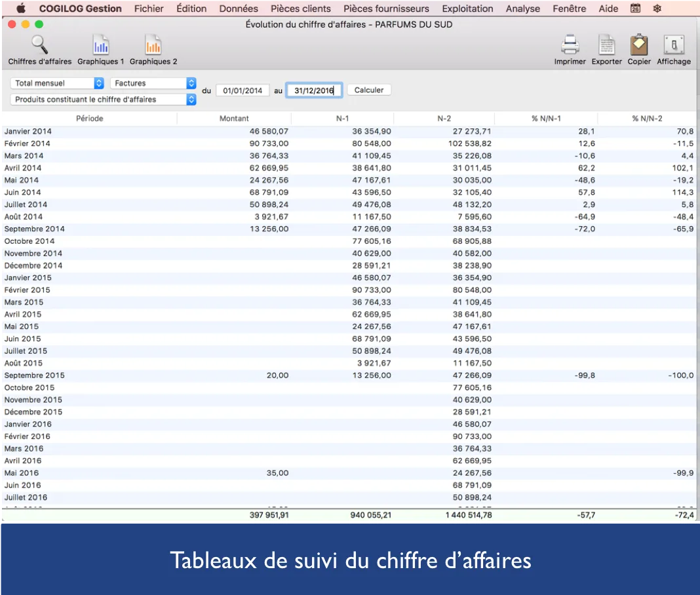Screen dimensions: 700x595
Task: Select the Août 2014 row
Action: 349,217
